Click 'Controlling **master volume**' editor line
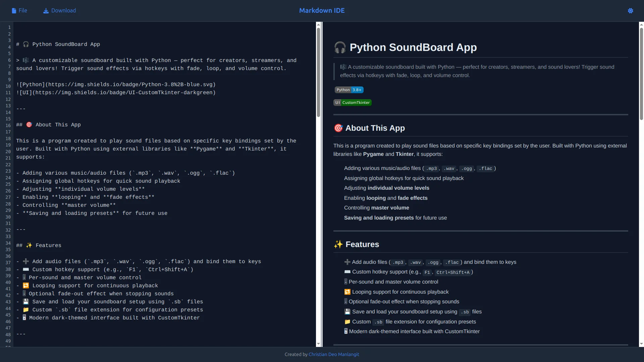 pos(66,205)
